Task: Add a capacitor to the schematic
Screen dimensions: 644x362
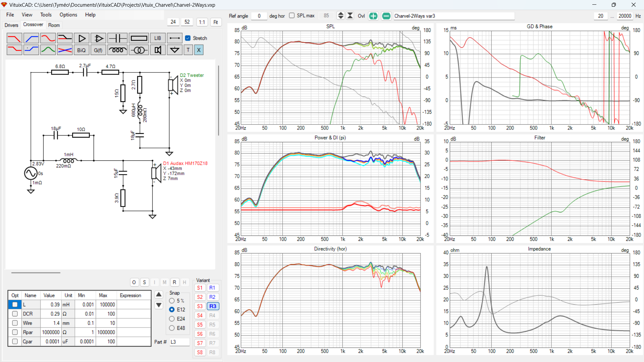Action: [117, 38]
